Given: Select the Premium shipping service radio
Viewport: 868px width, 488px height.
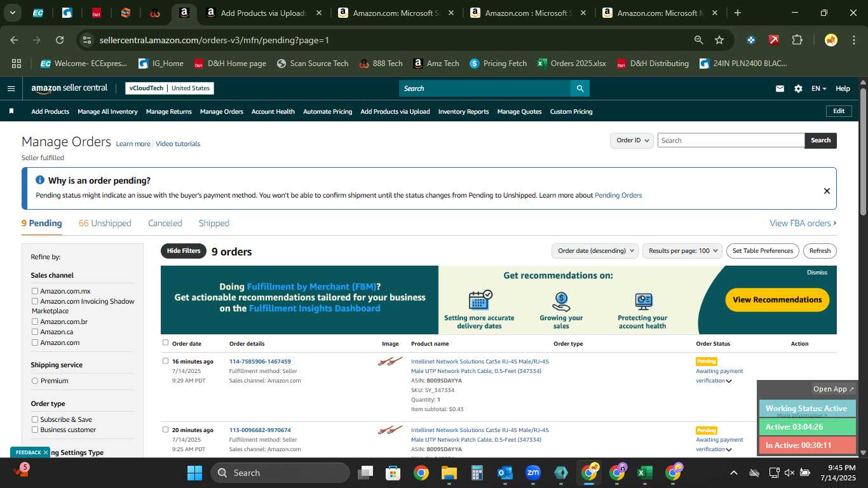Looking at the screenshot, I should [x=35, y=381].
